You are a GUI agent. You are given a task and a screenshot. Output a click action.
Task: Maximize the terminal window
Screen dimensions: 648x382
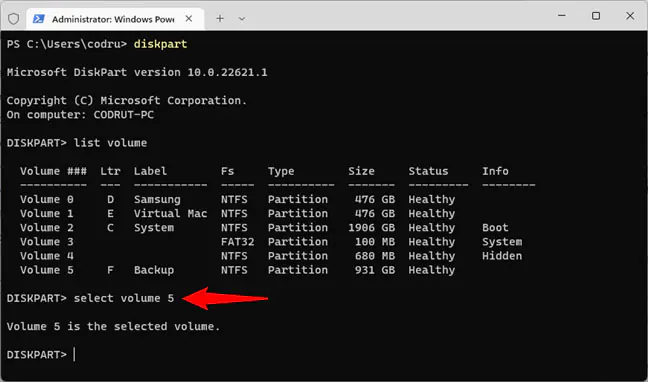(596, 16)
